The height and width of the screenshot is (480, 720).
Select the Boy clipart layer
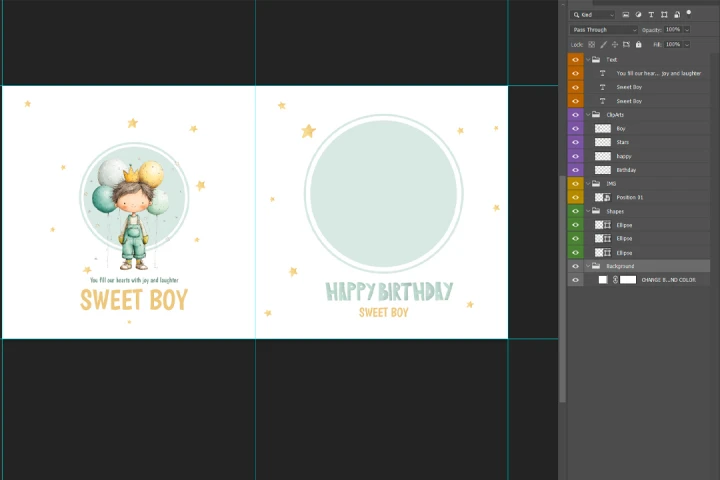coord(621,129)
